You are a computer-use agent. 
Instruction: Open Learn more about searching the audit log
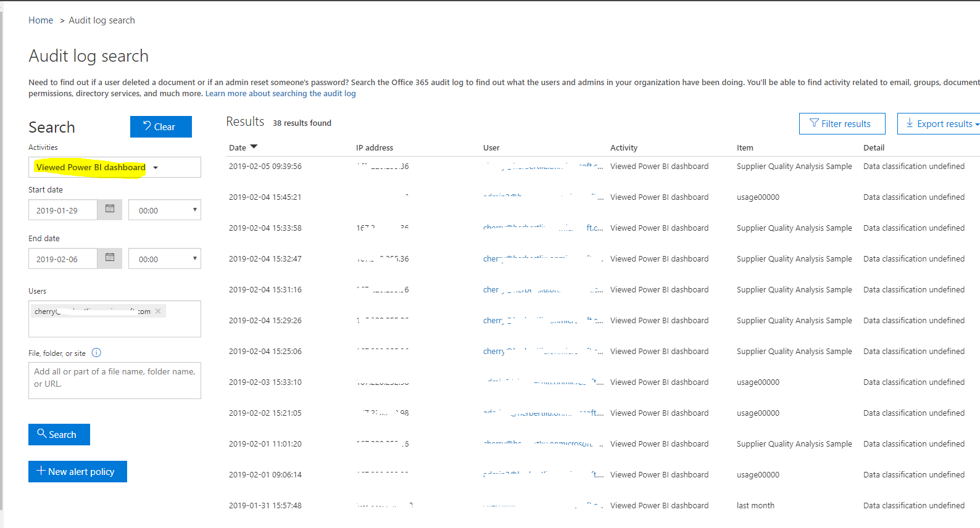(x=281, y=94)
